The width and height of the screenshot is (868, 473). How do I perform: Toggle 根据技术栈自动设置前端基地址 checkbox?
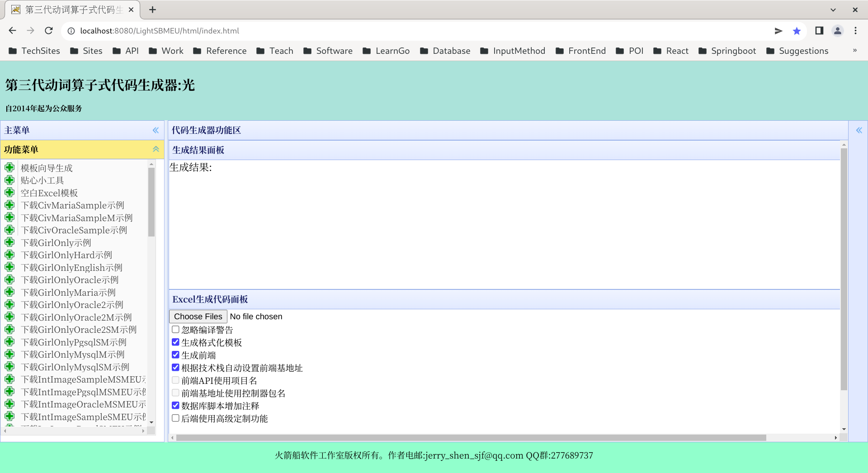tap(175, 367)
